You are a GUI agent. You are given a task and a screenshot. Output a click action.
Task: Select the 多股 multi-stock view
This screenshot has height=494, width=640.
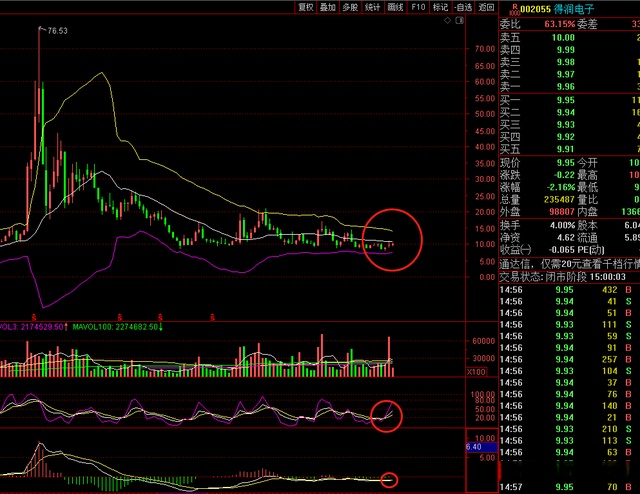pyautogui.click(x=350, y=7)
